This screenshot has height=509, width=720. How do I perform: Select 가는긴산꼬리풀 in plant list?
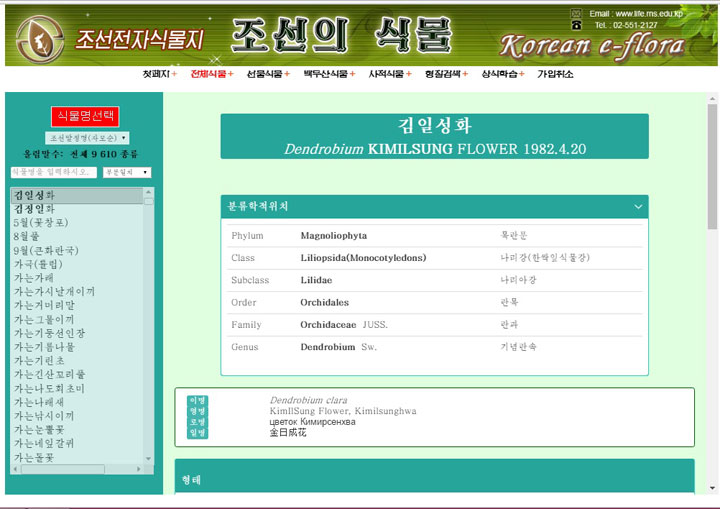pyautogui.click(x=49, y=374)
